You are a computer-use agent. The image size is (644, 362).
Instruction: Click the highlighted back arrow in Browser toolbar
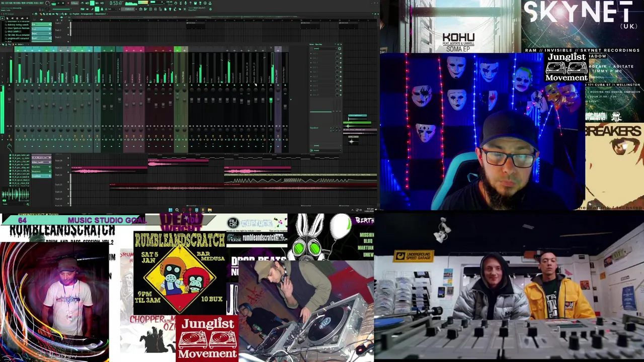pyautogui.click(x=3, y=18)
